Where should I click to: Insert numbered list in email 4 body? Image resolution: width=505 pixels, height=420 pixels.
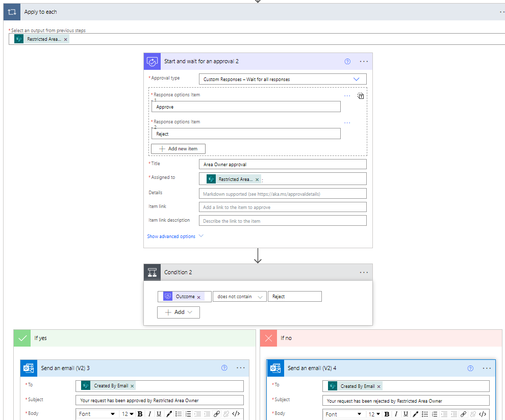pos(435,414)
